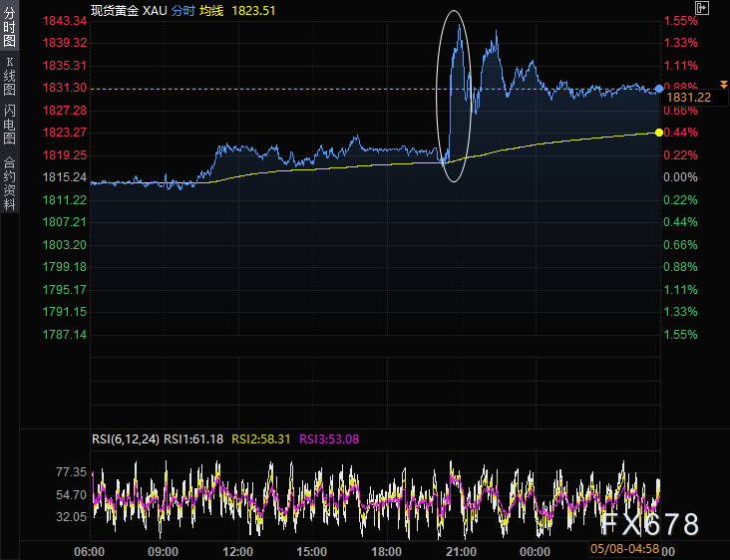Select the white RSI1:61.18 legend
This screenshot has height=560, width=730.
point(193,439)
